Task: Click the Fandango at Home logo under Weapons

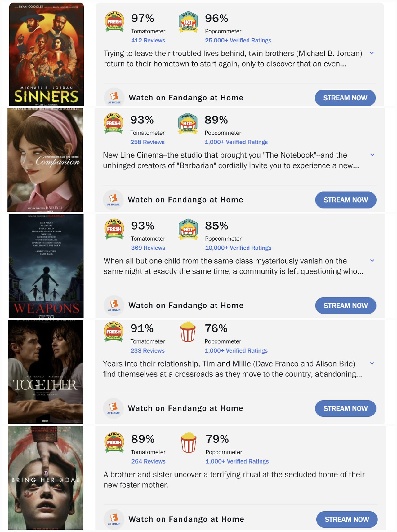Action: coord(114,306)
